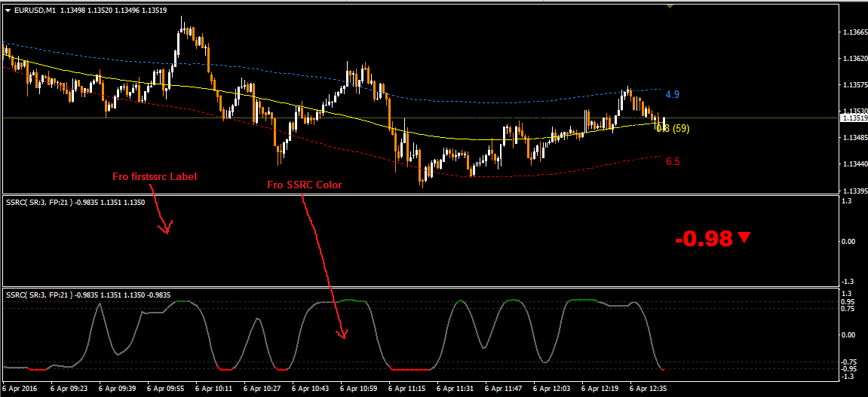The height and width of the screenshot is (397, 868).
Task: Click the 6 Apr 11:31 time label
Action: [x=455, y=389]
